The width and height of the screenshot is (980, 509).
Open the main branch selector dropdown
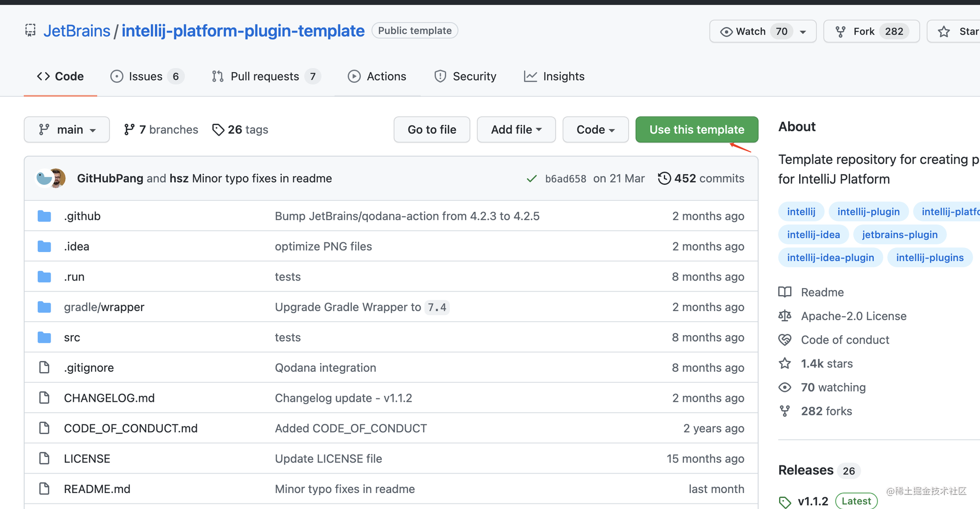(x=67, y=130)
